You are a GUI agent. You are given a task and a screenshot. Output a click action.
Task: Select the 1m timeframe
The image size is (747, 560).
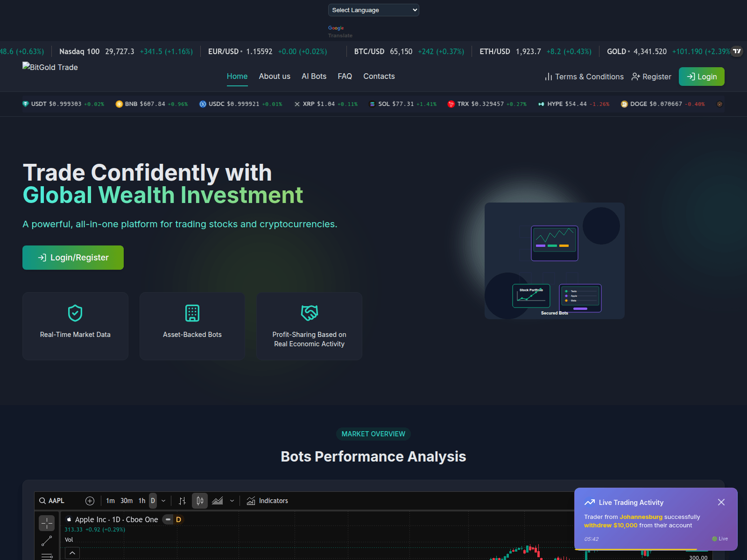click(x=110, y=501)
